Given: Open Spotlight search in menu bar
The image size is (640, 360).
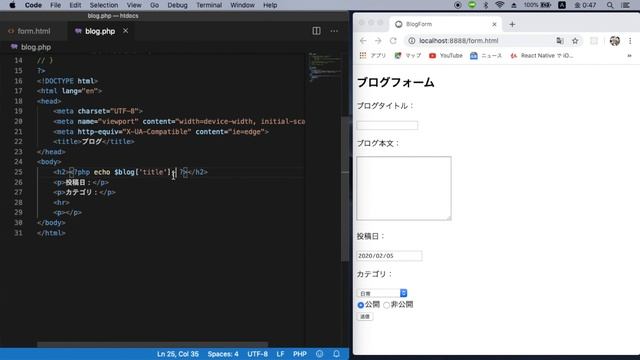Looking at the screenshot, I should [610, 5].
